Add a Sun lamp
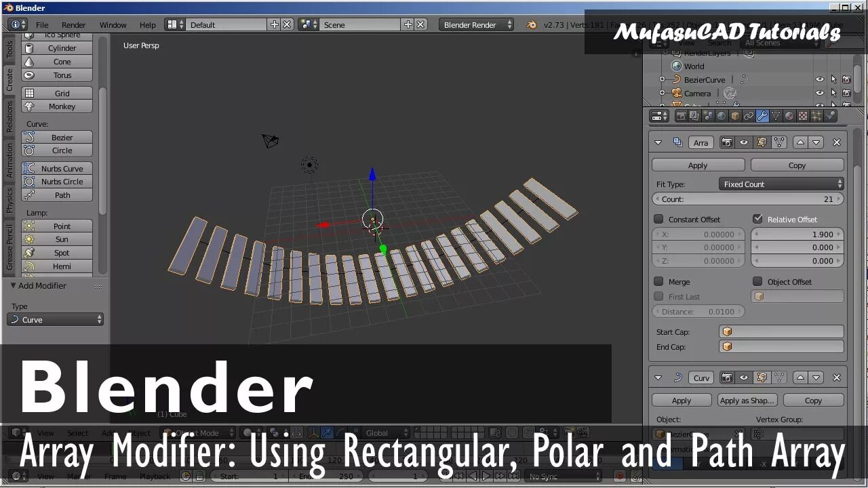Screen dimensions: 868x488 point(57,239)
